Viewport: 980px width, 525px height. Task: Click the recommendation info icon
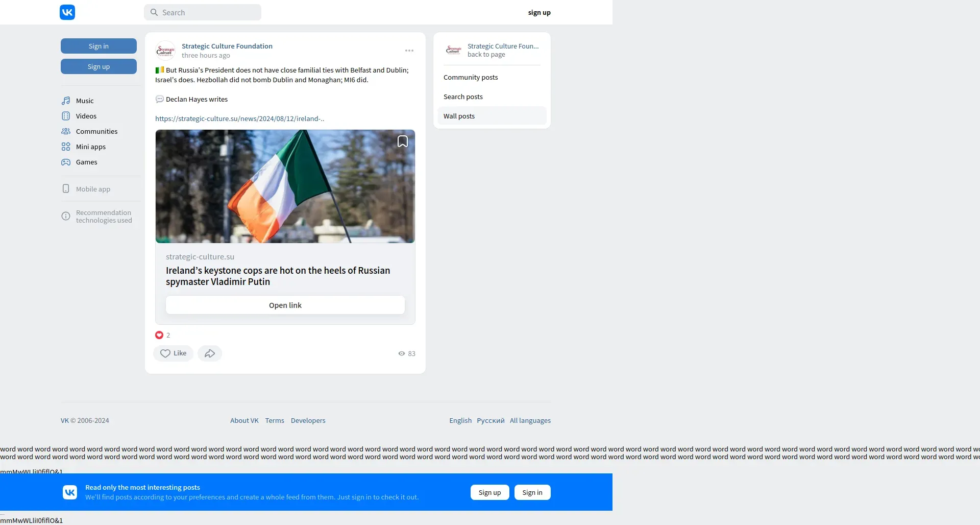point(66,216)
